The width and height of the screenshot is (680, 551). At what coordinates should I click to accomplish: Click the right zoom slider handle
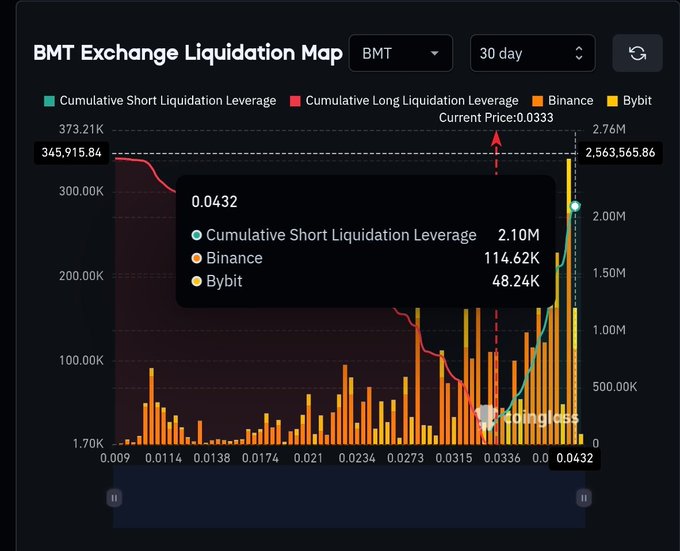(x=584, y=498)
